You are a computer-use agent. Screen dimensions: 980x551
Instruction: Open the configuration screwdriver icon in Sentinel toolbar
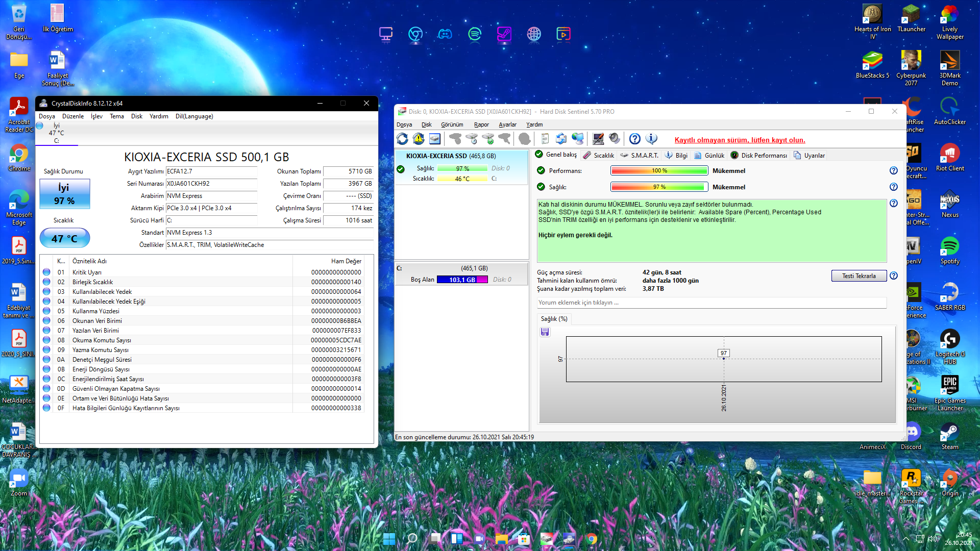click(x=598, y=139)
